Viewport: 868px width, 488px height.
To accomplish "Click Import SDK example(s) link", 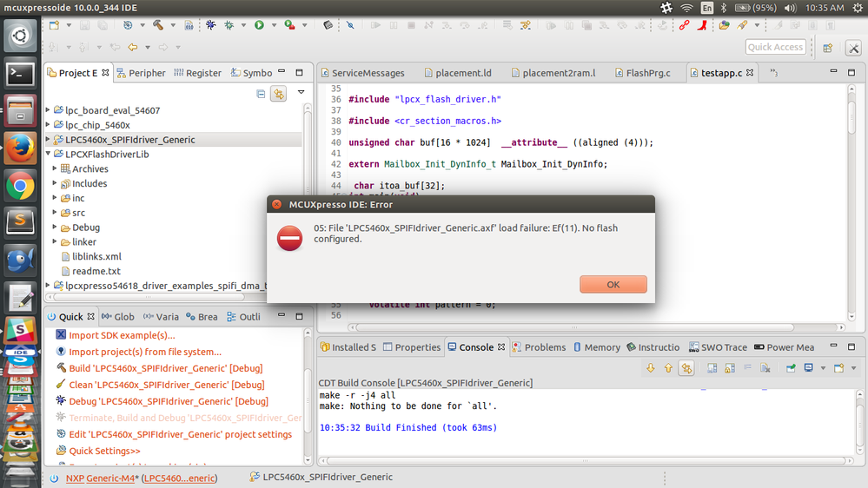I will [122, 335].
